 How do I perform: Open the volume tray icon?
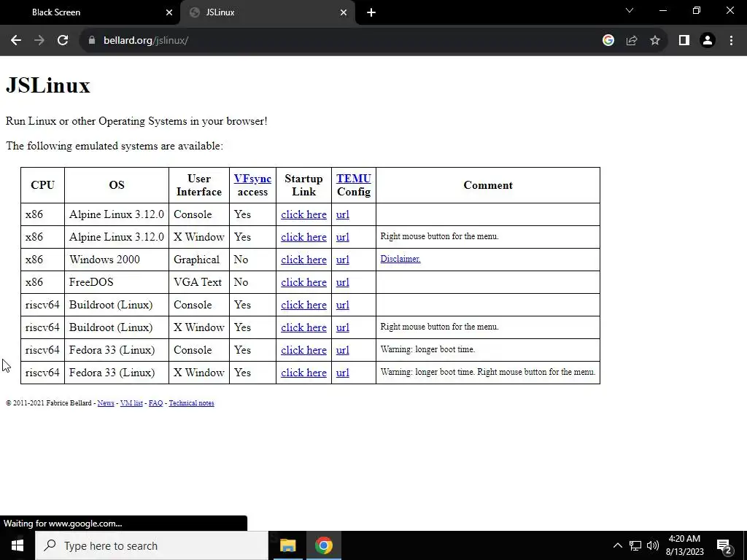click(x=653, y=545)
